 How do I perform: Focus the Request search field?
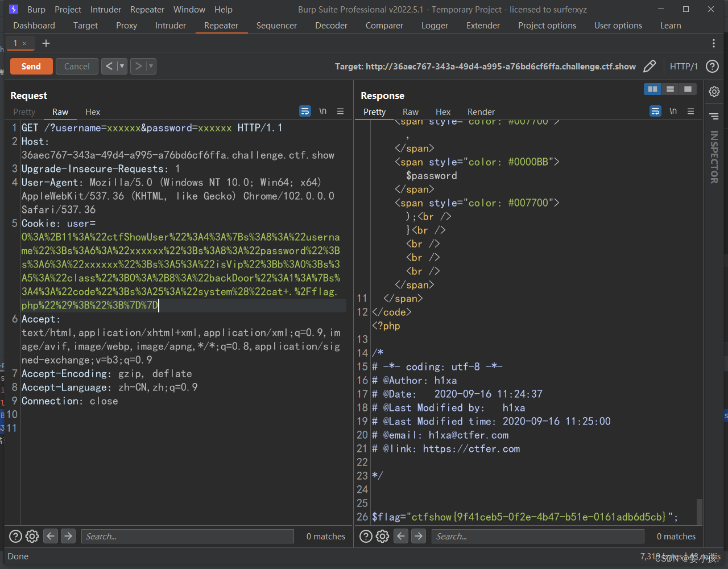(x=187, y=536)
